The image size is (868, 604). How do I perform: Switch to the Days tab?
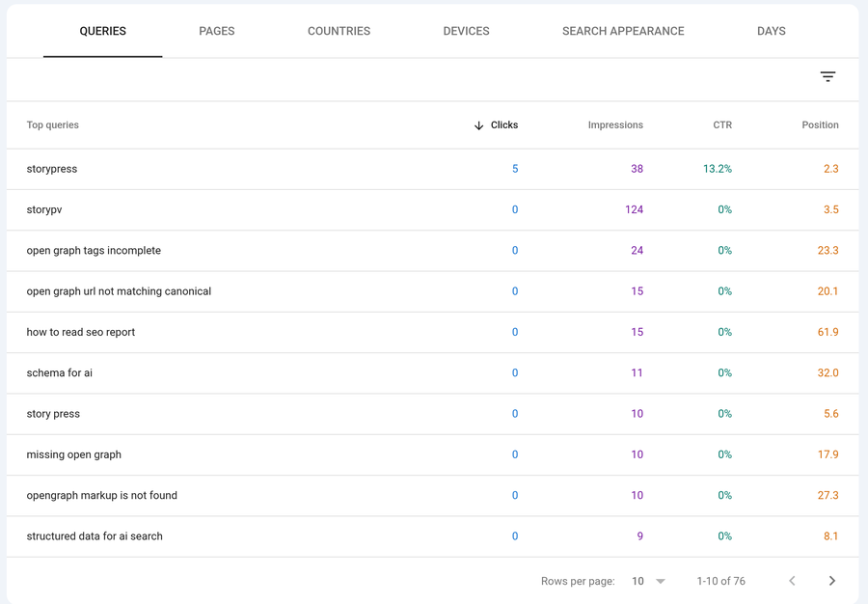pyautogui.click(x=772, y=31)
